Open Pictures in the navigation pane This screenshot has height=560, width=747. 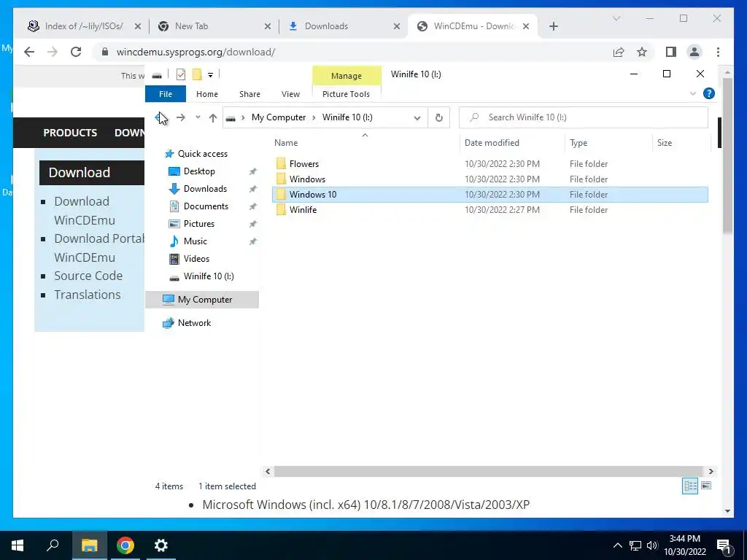(x=199, y=224)
